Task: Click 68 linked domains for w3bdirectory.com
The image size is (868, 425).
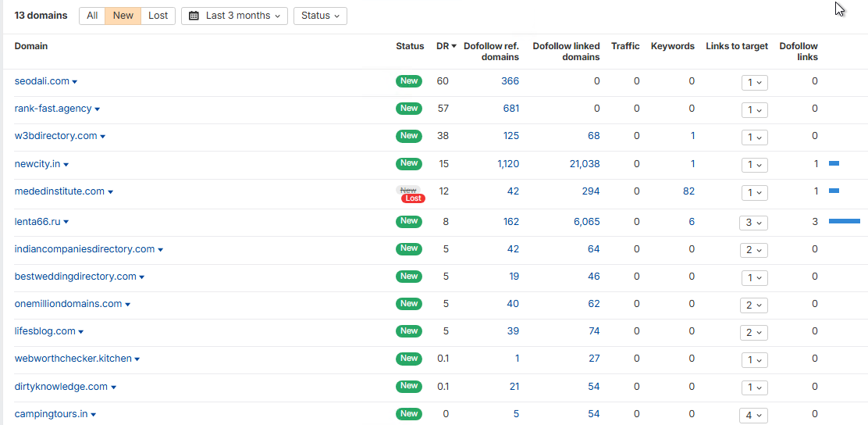Action: click(x=594, y=136)
